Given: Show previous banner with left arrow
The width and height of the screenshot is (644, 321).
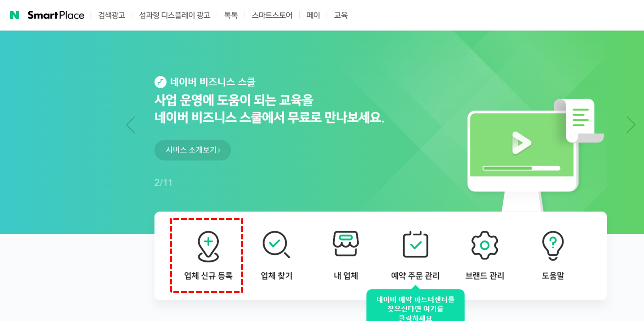Looking at the screenshot, I should point(131,125).
